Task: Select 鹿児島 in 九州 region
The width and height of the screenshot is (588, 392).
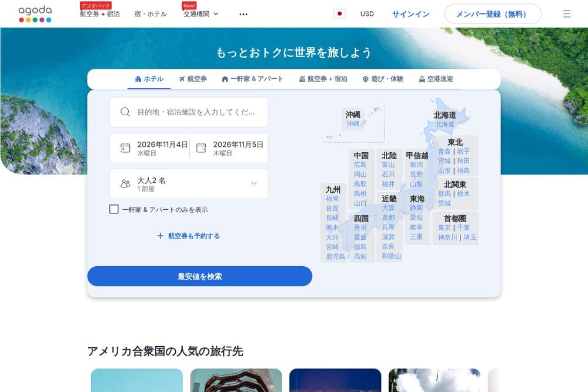Action: coord(335,257)
